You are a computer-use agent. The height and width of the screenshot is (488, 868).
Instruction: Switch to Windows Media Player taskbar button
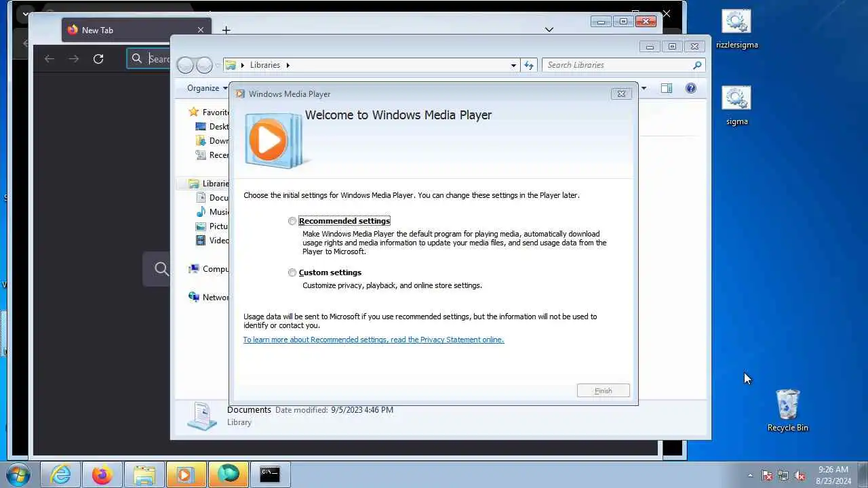(x=186, y=474)
